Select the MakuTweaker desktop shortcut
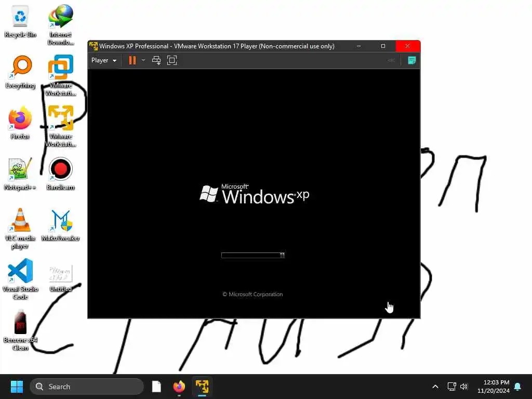This screenshot has width=532, height=399. [60, 224]
